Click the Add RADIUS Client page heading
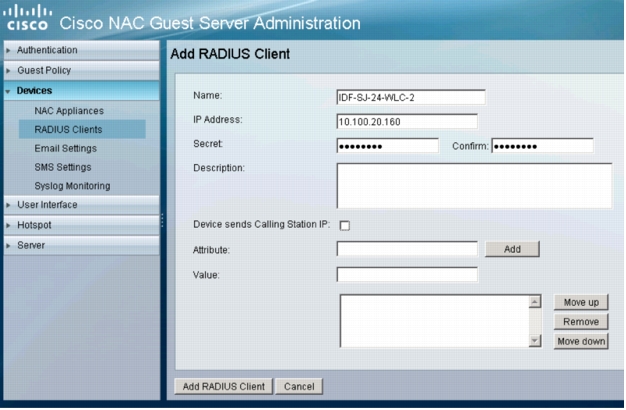This screenshot has height=410, width=626. [230, 54]
